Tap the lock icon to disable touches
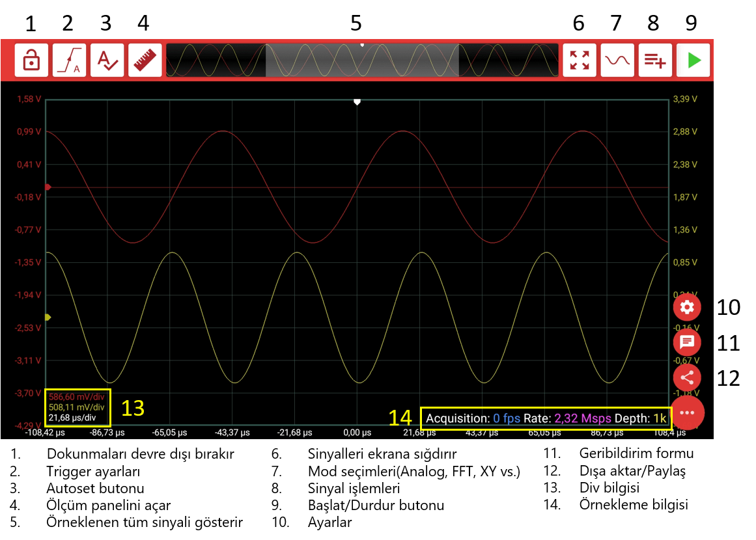This screenshot has height=540, width=756. click(x=31, y=61)
